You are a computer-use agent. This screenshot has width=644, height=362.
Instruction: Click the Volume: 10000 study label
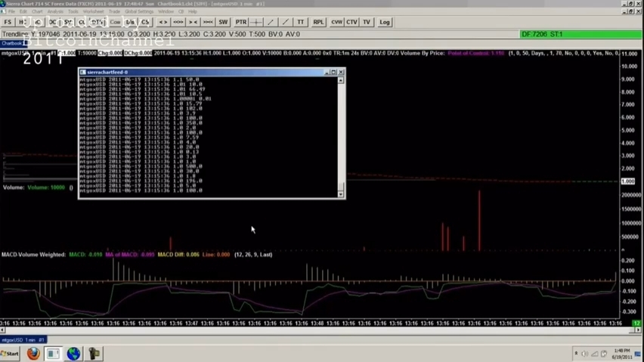tap(46, 187)
